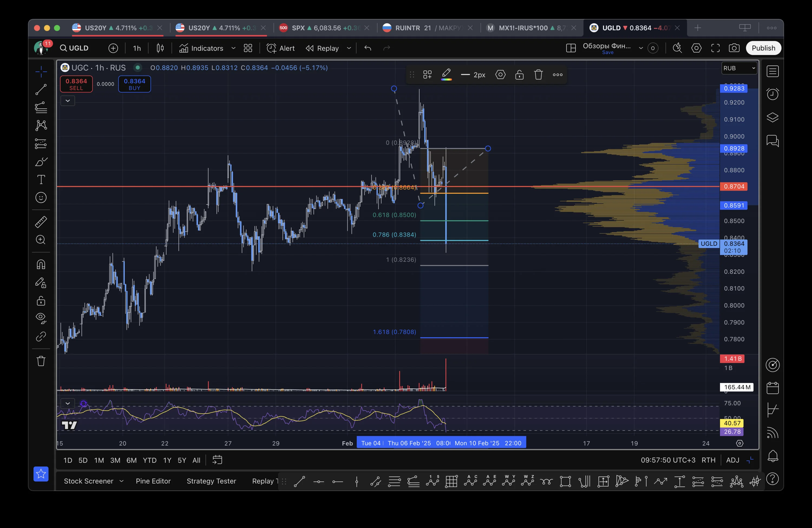
Task: Select the crosshair cursor tool
Action: click(41, 72)
